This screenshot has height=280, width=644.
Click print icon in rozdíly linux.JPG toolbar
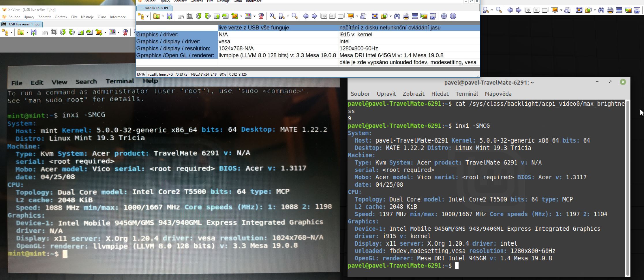tap(406, 16)
